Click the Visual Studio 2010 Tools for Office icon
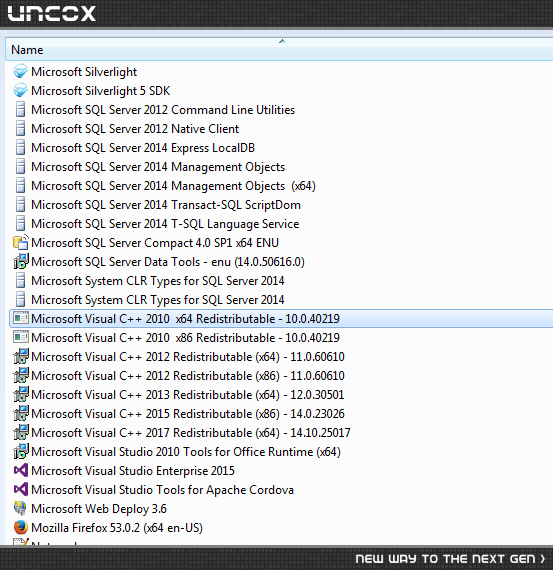 pyautogui.click(x=21, y=451)
